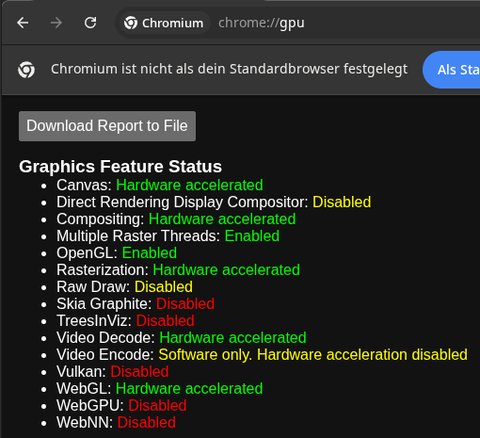Image resolution: width=480 pixels, height=438 pixels.
Task: Click the Chromium logo in the infobar
Action: tap(26, 70)
